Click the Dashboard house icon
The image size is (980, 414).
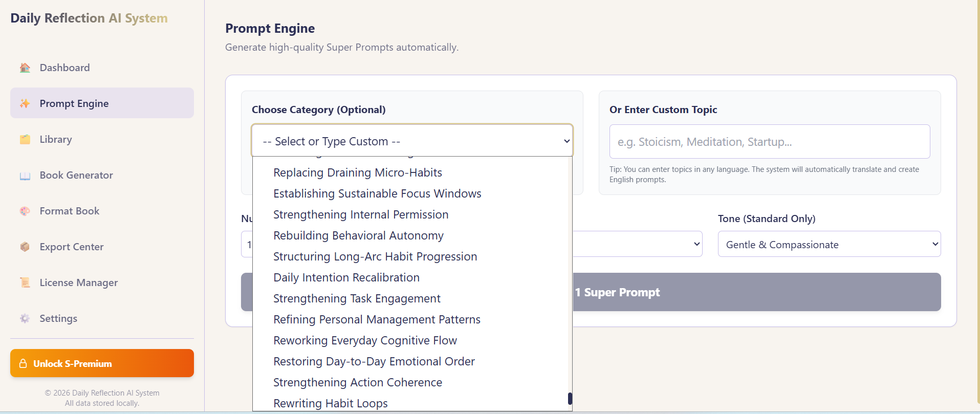click(x=25, y=68)
